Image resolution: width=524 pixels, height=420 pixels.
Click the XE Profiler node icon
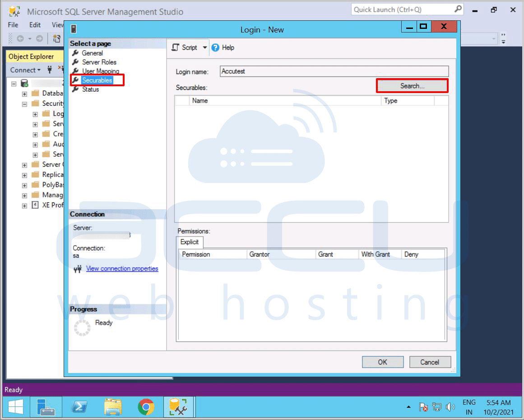pyautogui.click(x=35, y=205)
